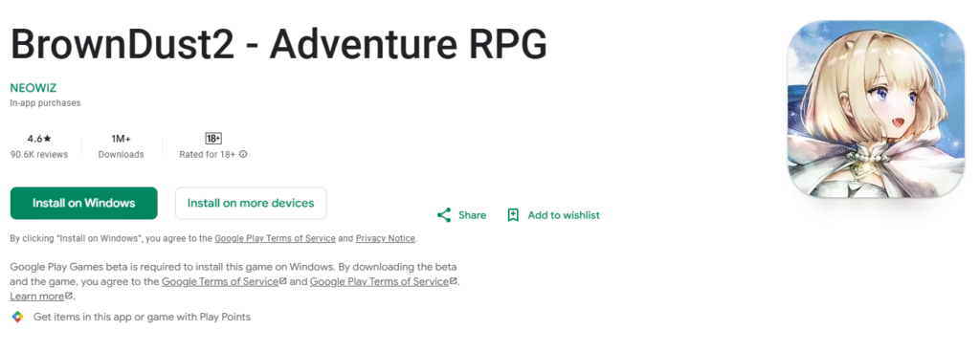Select Get items with Play Points text
This screenshot has height=352, width=980.
coord(142,317)
